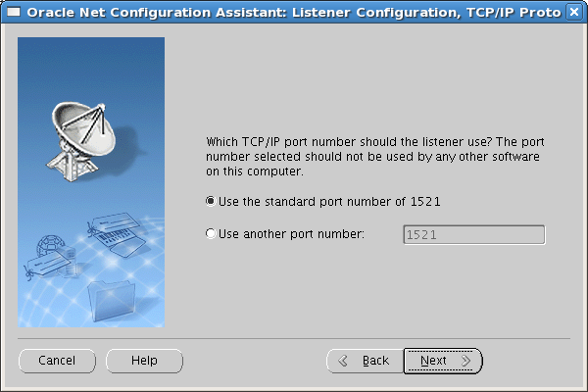Go Back to the previous step
588x392 pixels.
pyautogui.click(x=365, y=361)
